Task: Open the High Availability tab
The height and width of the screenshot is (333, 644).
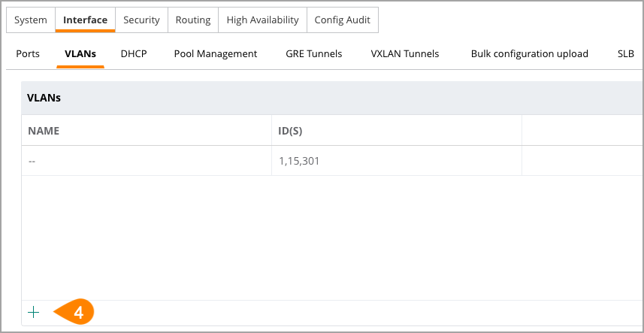Action: 262,20
